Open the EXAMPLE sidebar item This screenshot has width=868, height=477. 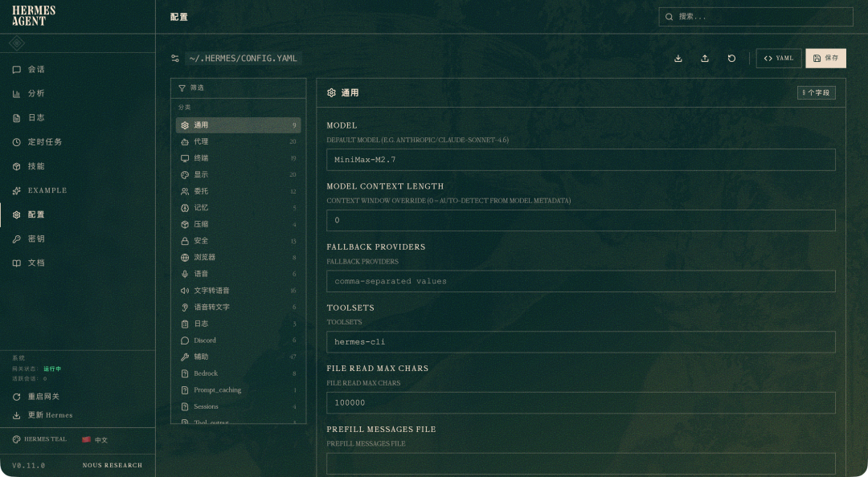point(77,190)
